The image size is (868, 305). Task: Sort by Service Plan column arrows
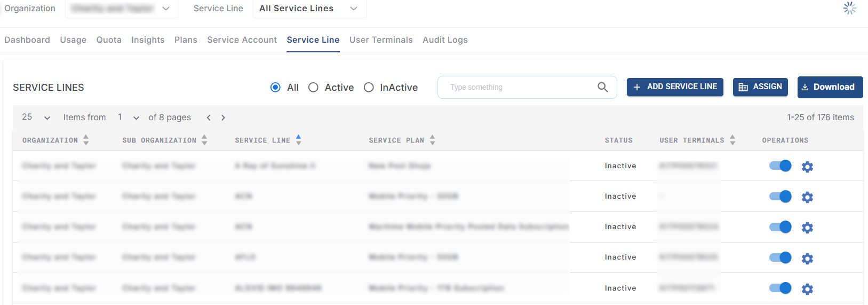(432, 140)
